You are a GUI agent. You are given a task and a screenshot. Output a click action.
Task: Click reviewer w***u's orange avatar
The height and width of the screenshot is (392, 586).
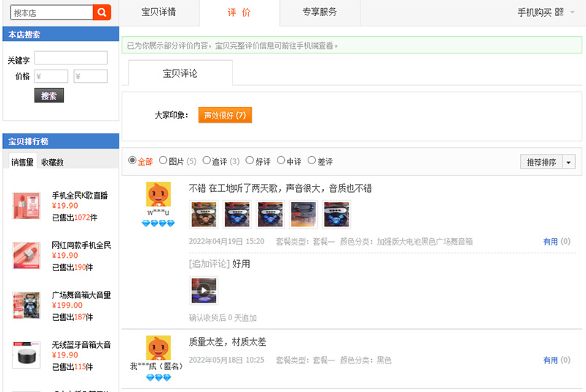click(158, 194)
